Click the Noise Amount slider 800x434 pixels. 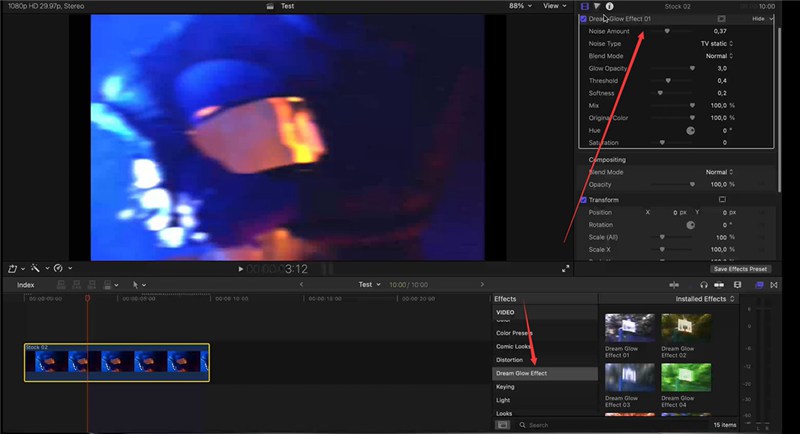point(668,31)
